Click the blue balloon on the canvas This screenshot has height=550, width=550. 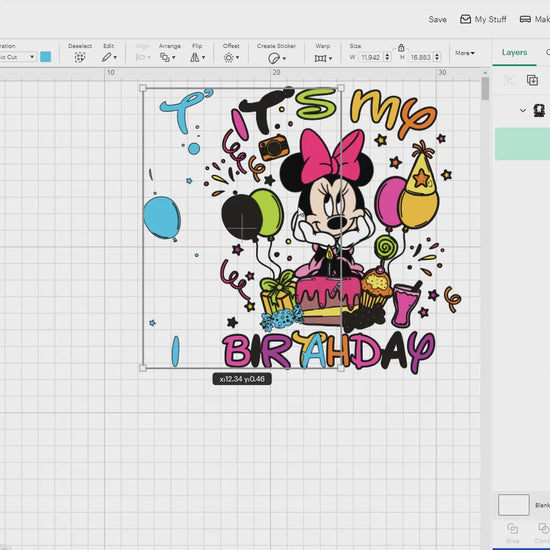pos(162,218)
